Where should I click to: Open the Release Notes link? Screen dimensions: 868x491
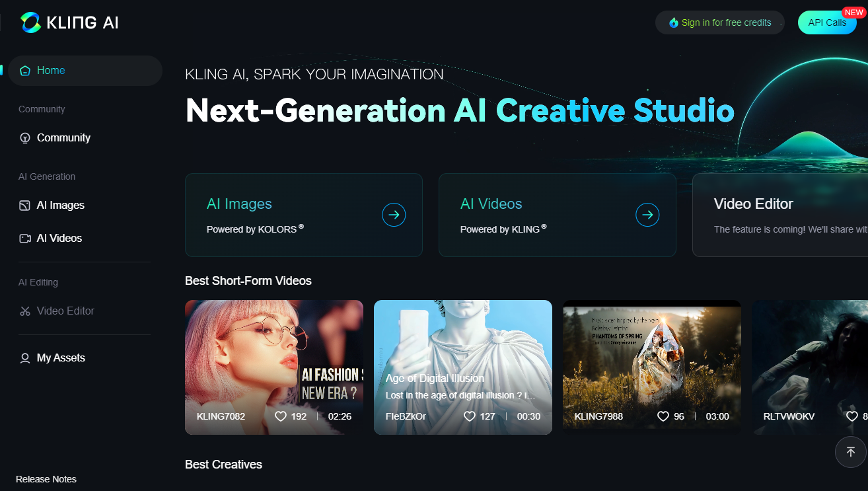(46, 479)
